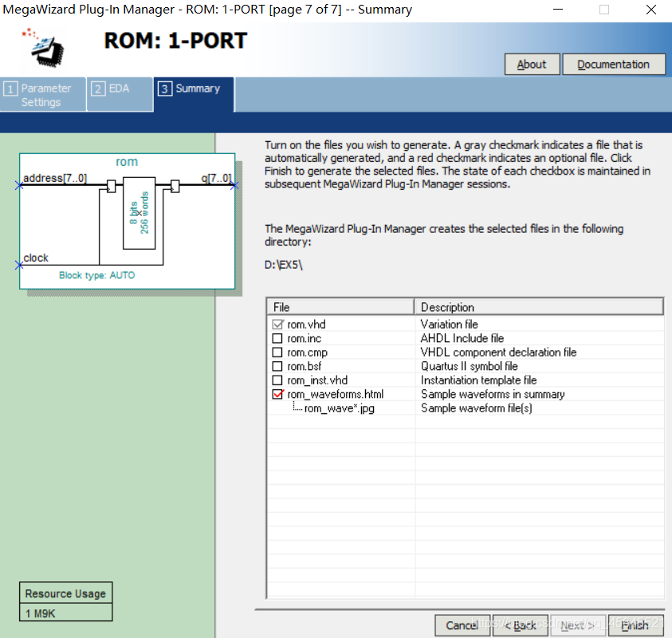This screenshot has width=672, height=638.
Task: Open the About dialog
Action: pyautogui.click(x=532, y=65)
